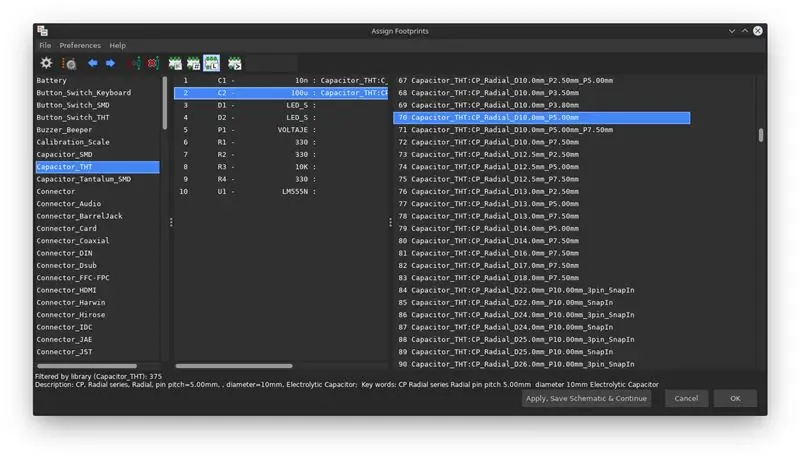Select the Capacitor_THT library
Image resolution: width=800 pixels, height=458 pixels.
pos(97,167)
